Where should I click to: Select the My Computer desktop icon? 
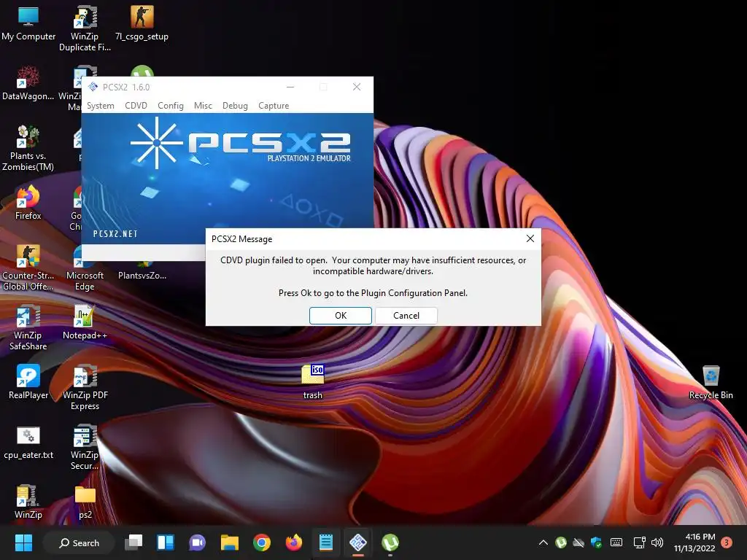28,24
